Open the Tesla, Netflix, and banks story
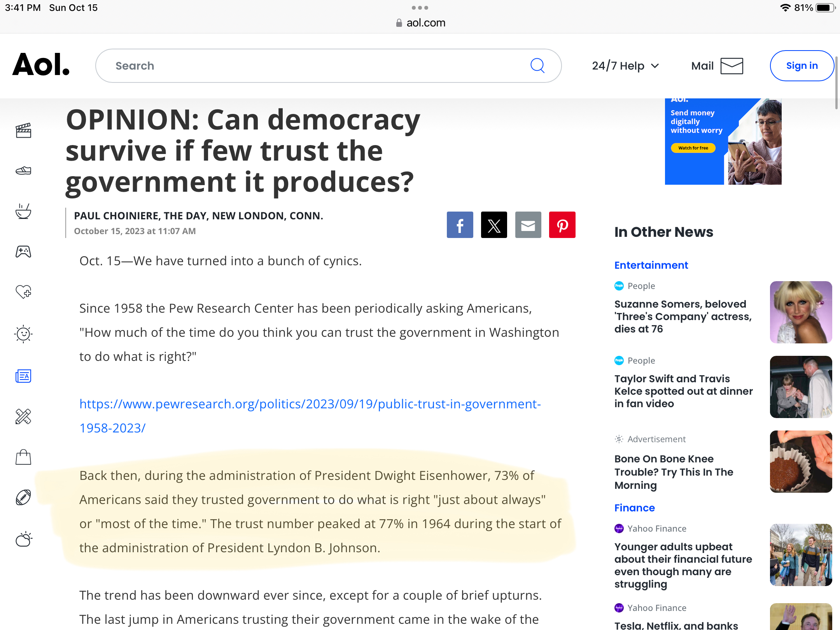 click(x=676, y=625)
